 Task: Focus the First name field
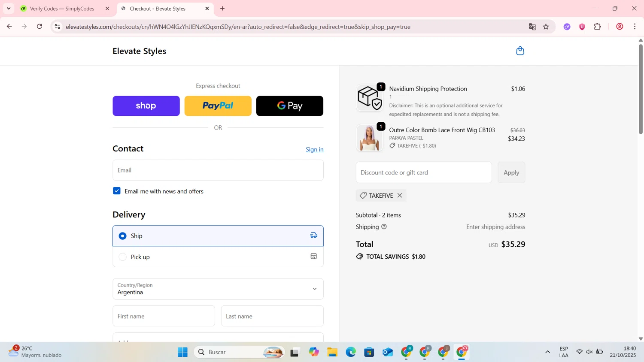pos(164,316)
